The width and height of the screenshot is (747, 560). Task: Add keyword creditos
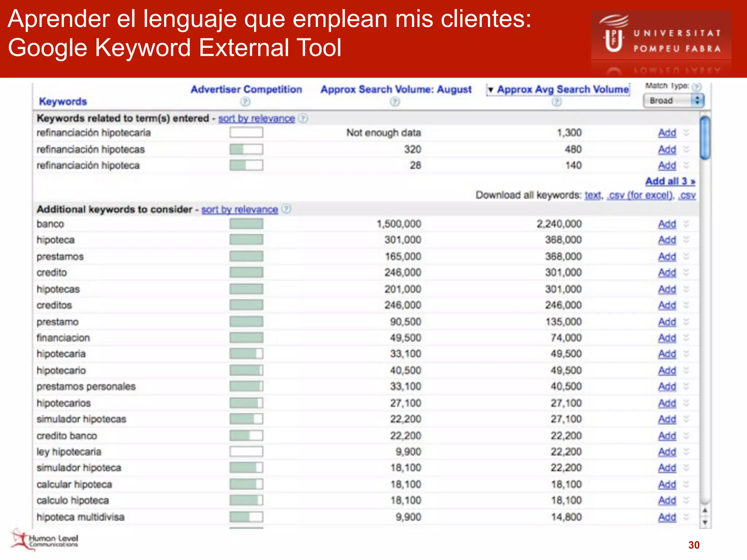667,305
